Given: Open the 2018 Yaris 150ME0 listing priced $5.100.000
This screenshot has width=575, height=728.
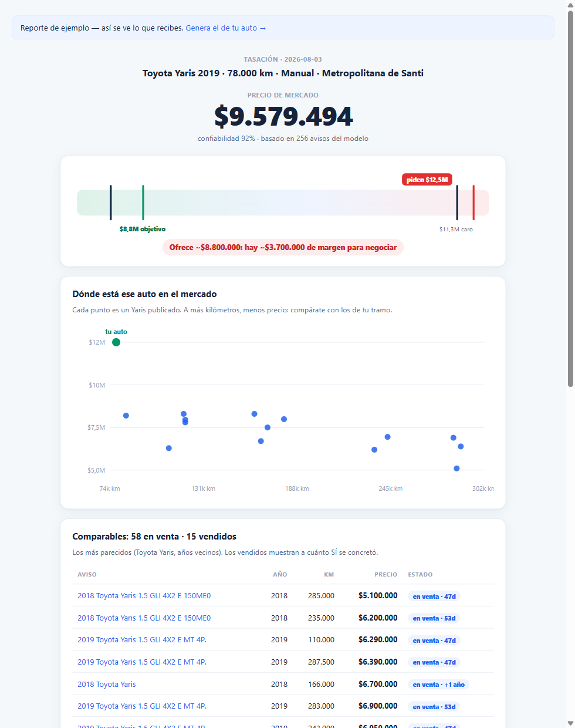Looking at the screenshot, I should (x=144, y=595).
